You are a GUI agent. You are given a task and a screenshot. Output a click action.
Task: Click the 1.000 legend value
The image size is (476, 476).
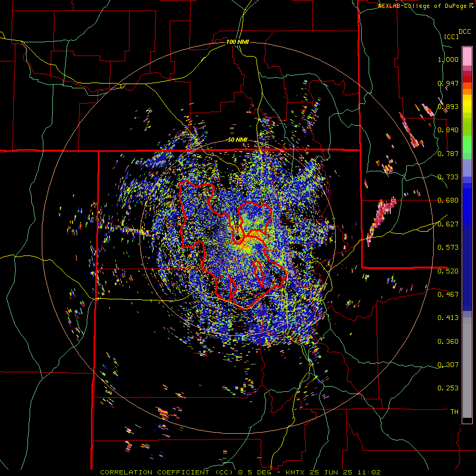pyautogui.click(x=448, y=59)
